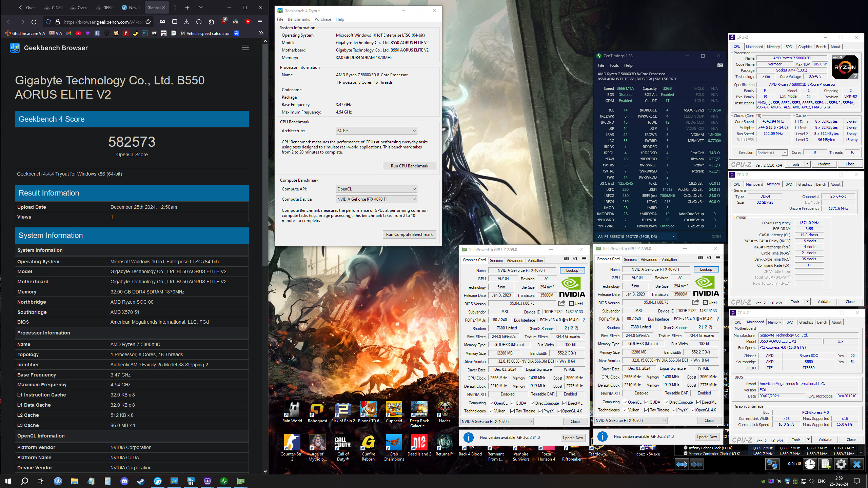
Task: Click Bus Interface question mark in right GPU-Z
Action: click(718, 319)
